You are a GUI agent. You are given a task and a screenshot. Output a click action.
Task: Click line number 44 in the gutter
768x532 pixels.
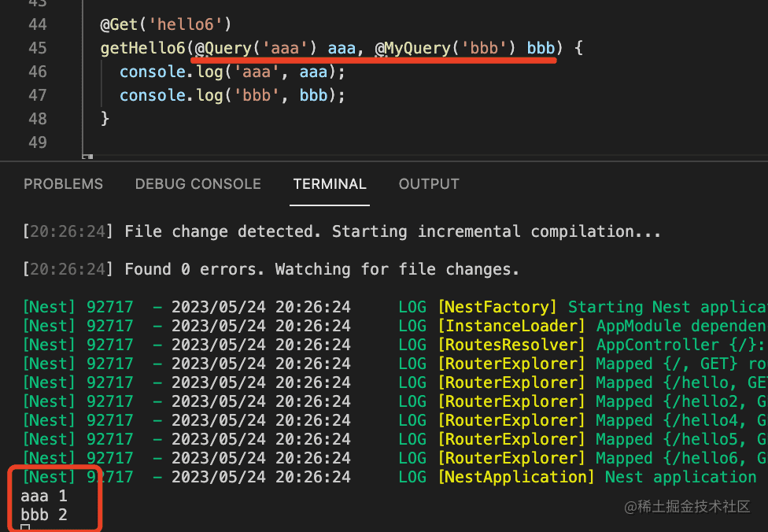38,24
